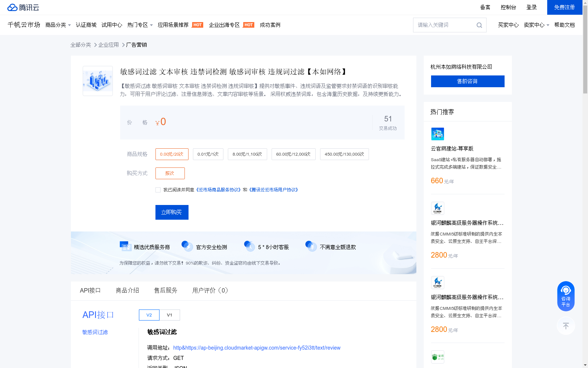Select the 0.00元/20次 specification
This screenshot has width=588, height=368.
point(172,154)
